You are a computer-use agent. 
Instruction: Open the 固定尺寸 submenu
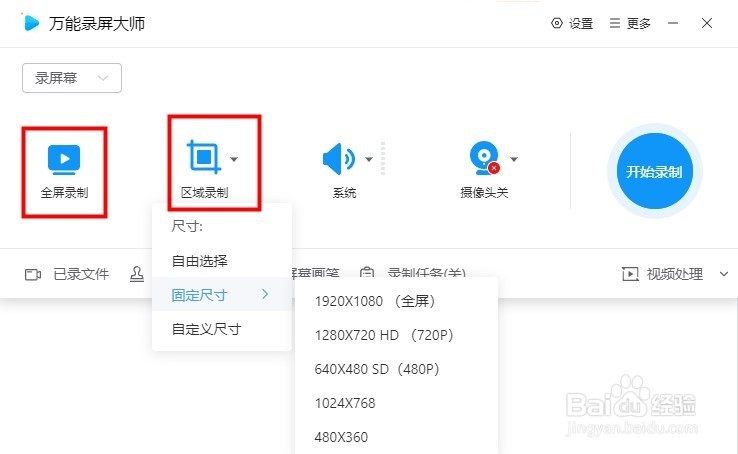click(x=222, y=295)
